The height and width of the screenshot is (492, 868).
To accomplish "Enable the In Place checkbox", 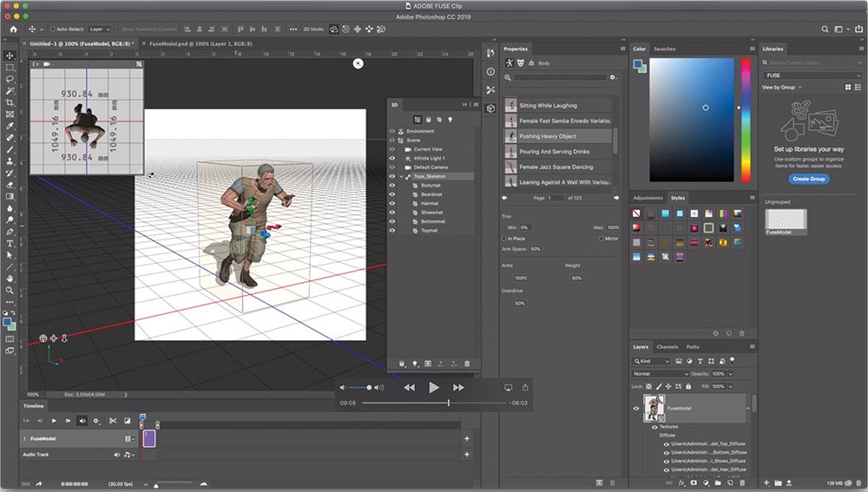I will (x=503, y=239).
